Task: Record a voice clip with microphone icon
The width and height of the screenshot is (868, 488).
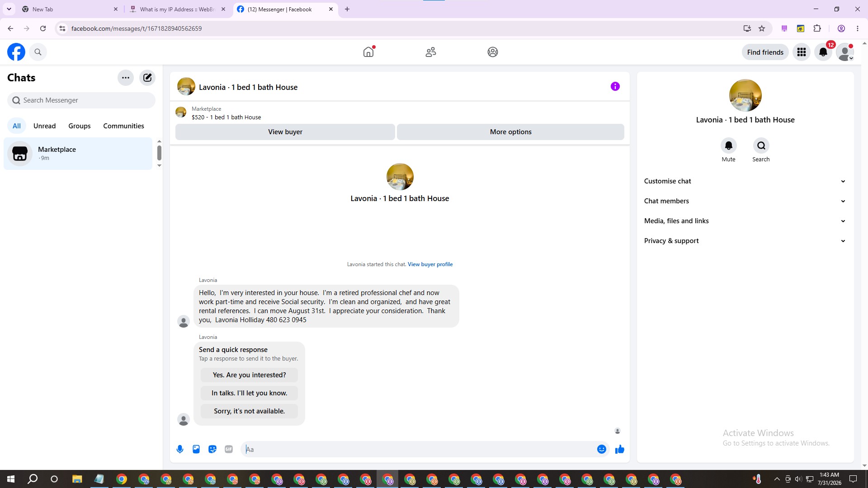Action: 180,449
